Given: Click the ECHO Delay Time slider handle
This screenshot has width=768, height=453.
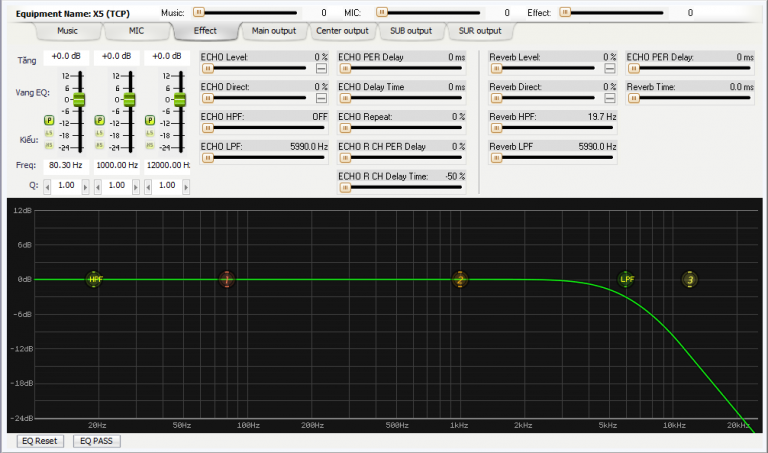Looking at the screenshot, I should pos(345,98).
